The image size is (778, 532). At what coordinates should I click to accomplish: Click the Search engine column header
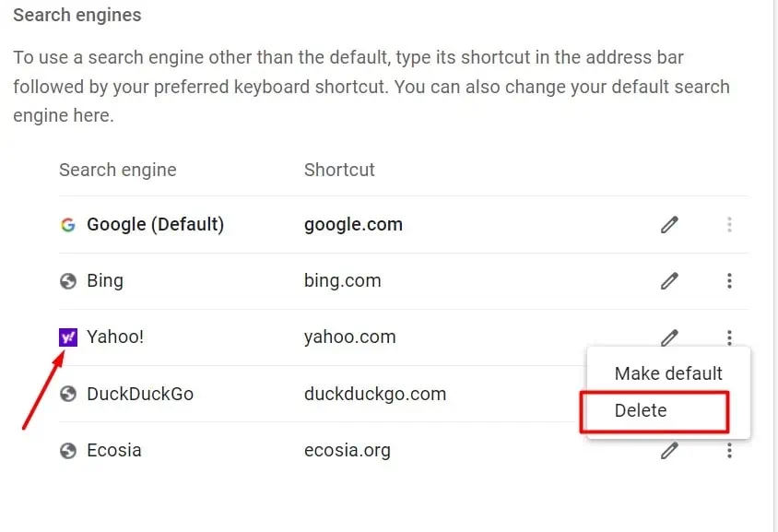coord(117,170)
